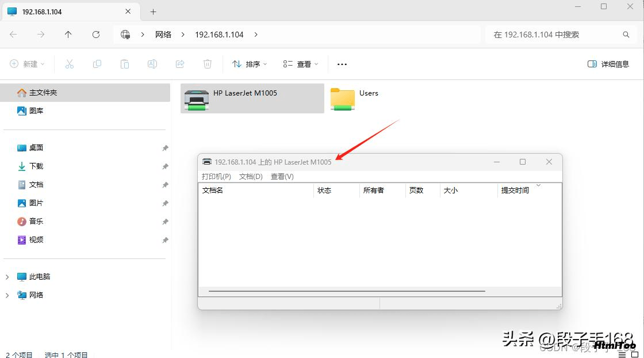Click the Share icon in toolbar
Screen dimensions: 644x358
pos(180,64)
